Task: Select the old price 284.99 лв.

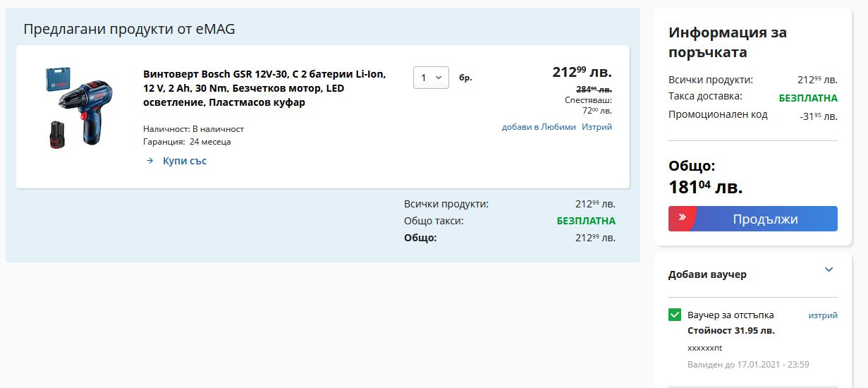Action: [594, 89]
